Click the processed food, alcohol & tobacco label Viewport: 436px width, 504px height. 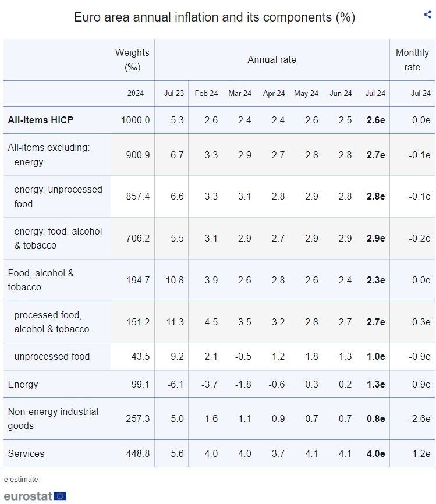pos(51,322)
